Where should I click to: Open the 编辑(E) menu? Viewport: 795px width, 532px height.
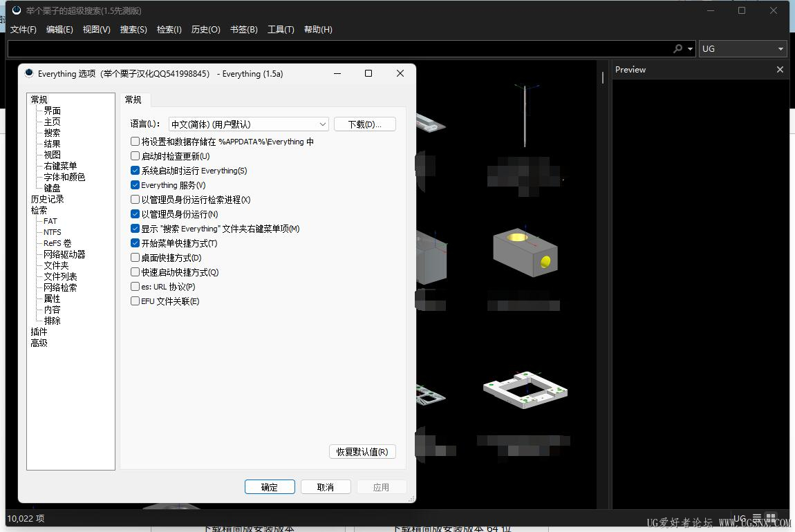click(59, 30)
